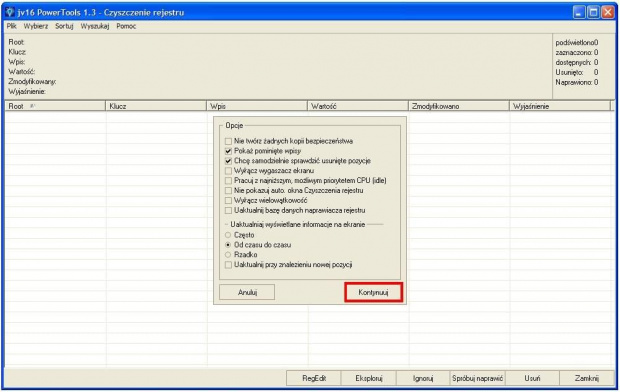Enable 'Wyłącz wygaszacz ekranu' checkbox
The width and height of the screenshot is (620, 392).
(228, 171)
